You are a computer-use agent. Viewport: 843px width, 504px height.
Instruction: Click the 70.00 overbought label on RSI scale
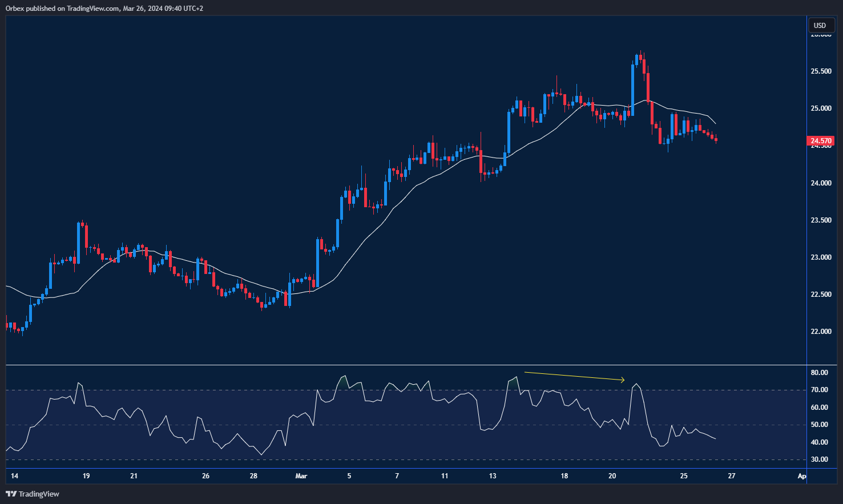coord(819,390)
